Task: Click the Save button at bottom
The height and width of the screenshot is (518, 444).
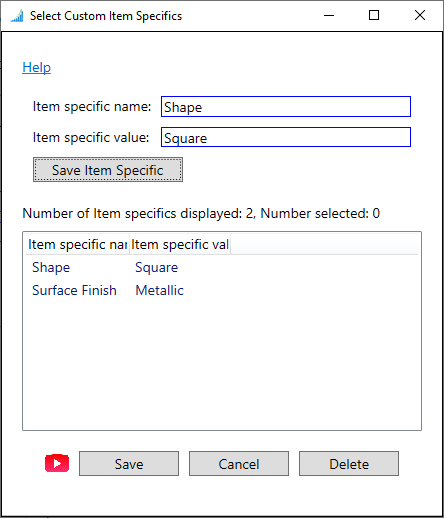Action: click(x=129, y=464)
